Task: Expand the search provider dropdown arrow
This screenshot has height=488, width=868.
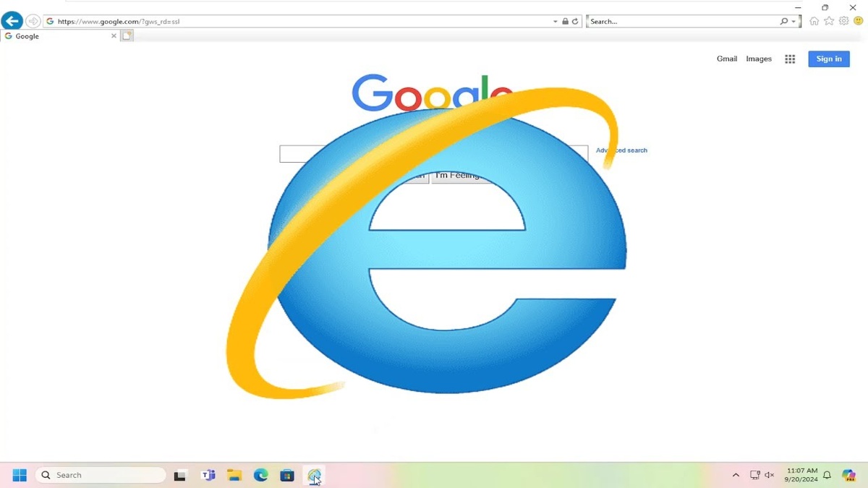Action: [x=793, y=22]
